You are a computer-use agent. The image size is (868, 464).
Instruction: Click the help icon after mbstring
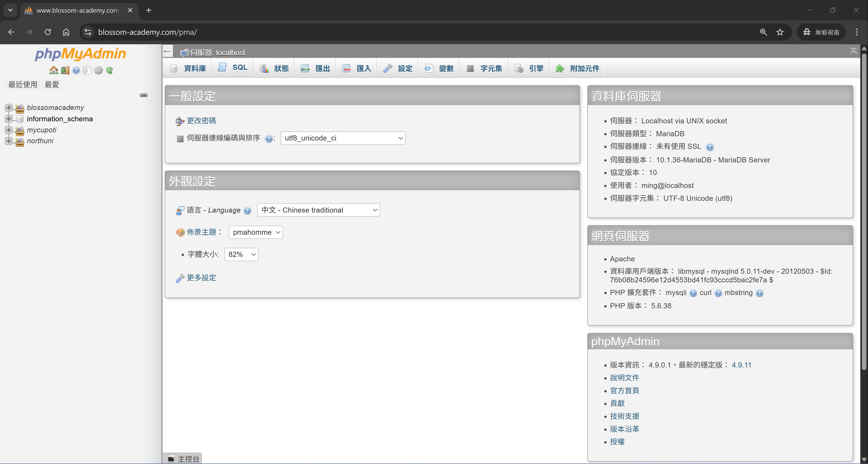760,293
